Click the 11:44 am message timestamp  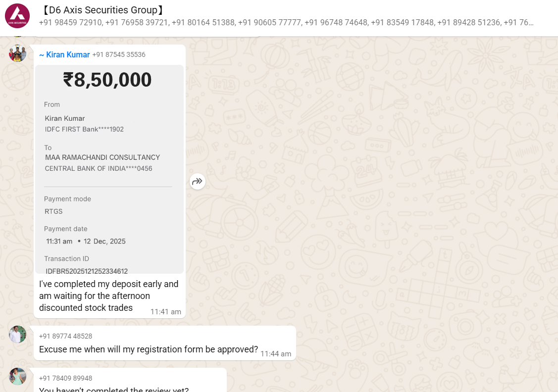(276, 354)
